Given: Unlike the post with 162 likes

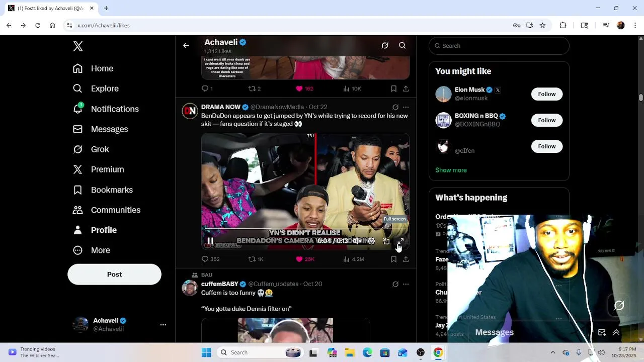Looking at the screenshot, I should (304, 88).
